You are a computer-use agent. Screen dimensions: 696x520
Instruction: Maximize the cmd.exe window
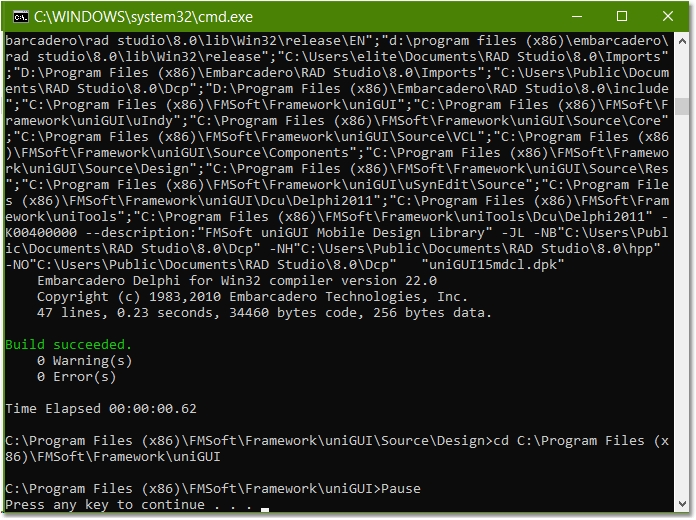(x=621, y=16)
